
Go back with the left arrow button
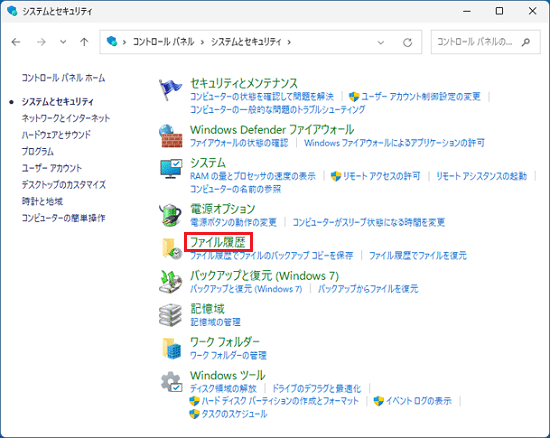16,42
